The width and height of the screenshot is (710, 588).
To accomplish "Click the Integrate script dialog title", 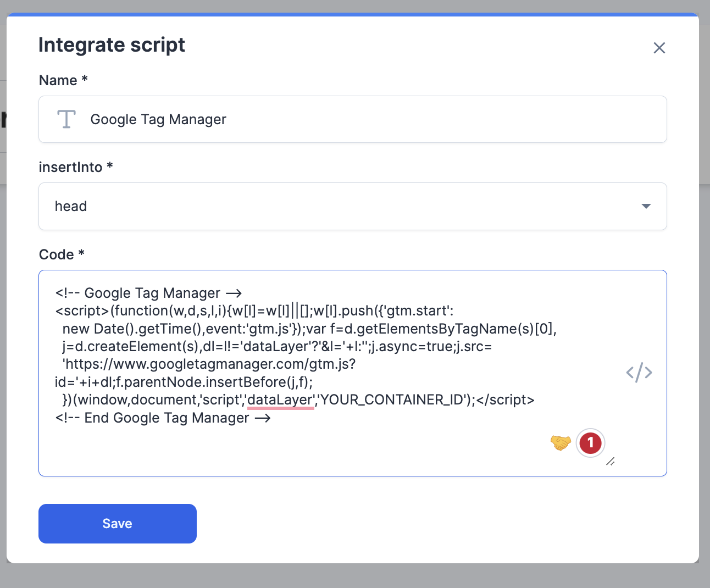I will (112, 45).
